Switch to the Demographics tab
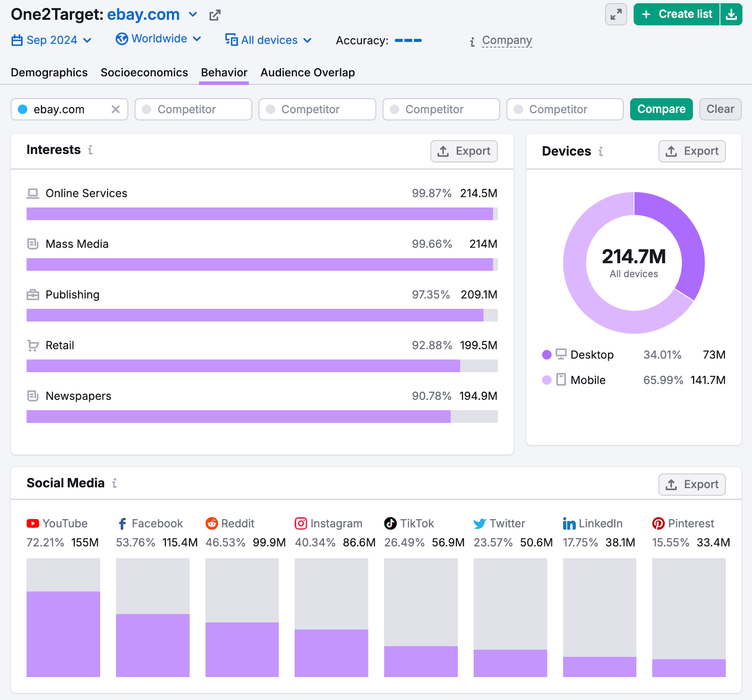This screenshot has height=700, width=752. click(x=49, y=72)
